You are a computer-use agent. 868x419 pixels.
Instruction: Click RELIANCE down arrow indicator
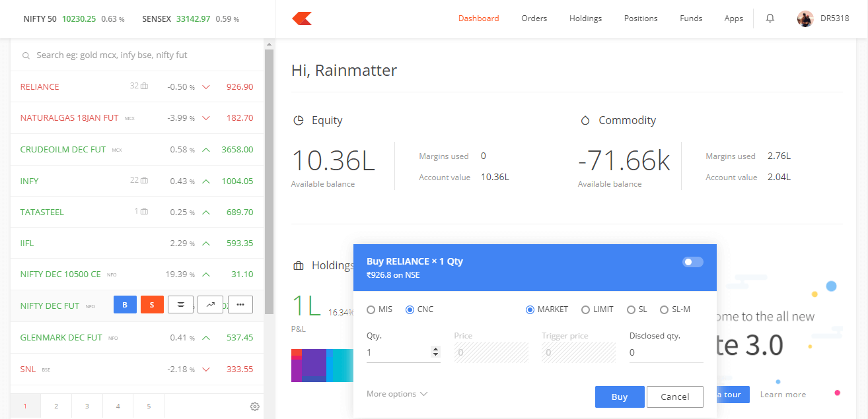206,87
